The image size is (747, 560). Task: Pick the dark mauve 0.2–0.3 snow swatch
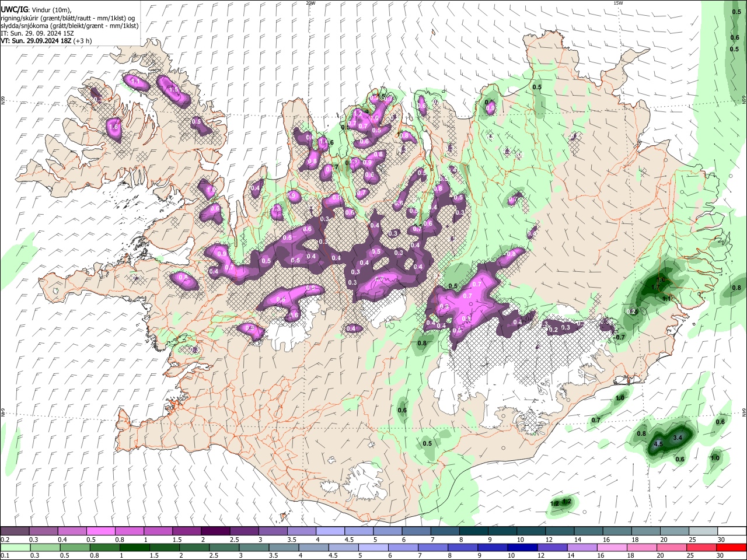[x=14, y=531]
